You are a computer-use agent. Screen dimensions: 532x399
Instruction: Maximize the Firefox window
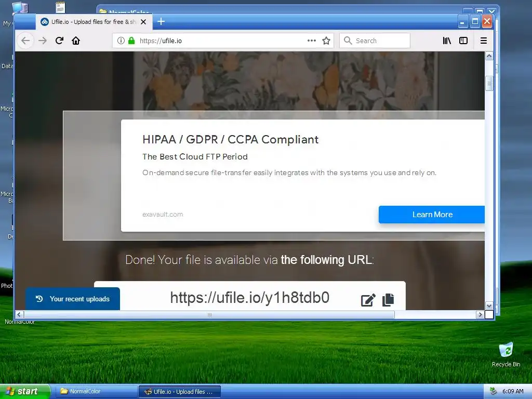475,22
